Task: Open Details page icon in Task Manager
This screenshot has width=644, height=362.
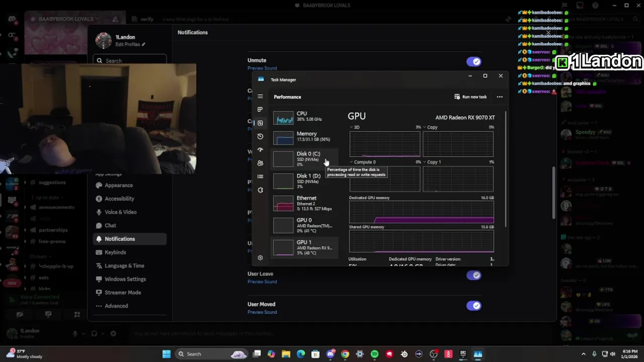Action: point(260,176)
